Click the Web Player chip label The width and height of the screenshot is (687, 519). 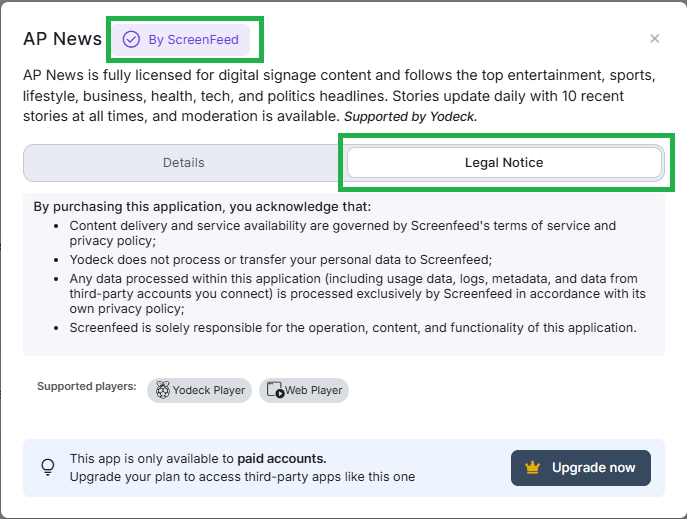point(313,390)
